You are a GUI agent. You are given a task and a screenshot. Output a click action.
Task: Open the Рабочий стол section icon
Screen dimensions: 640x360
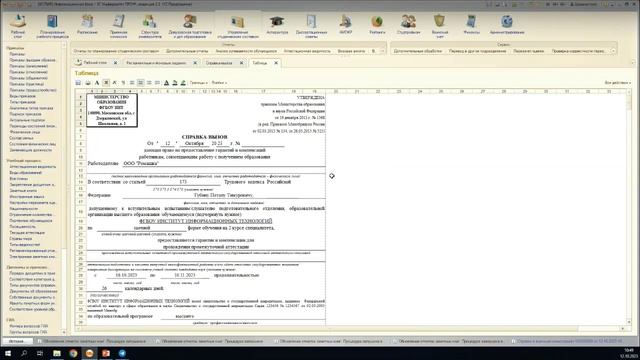pos(18,25)
